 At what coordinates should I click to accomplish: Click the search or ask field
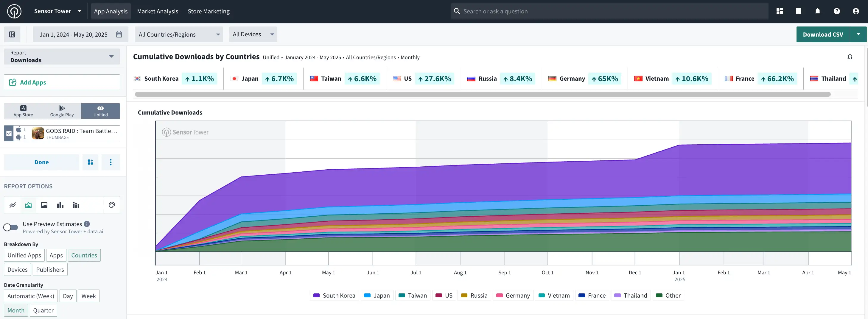(x=609, y=11)
